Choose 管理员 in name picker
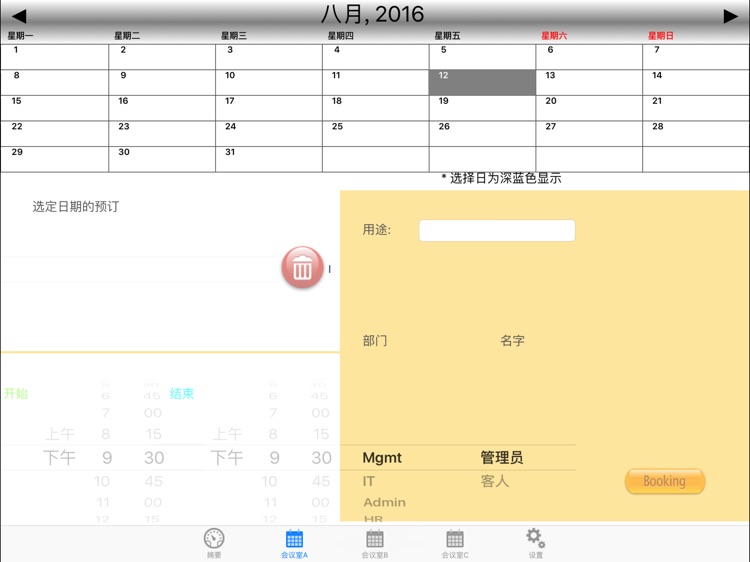Viewport: 750px width, 562px height. point(502,458)
